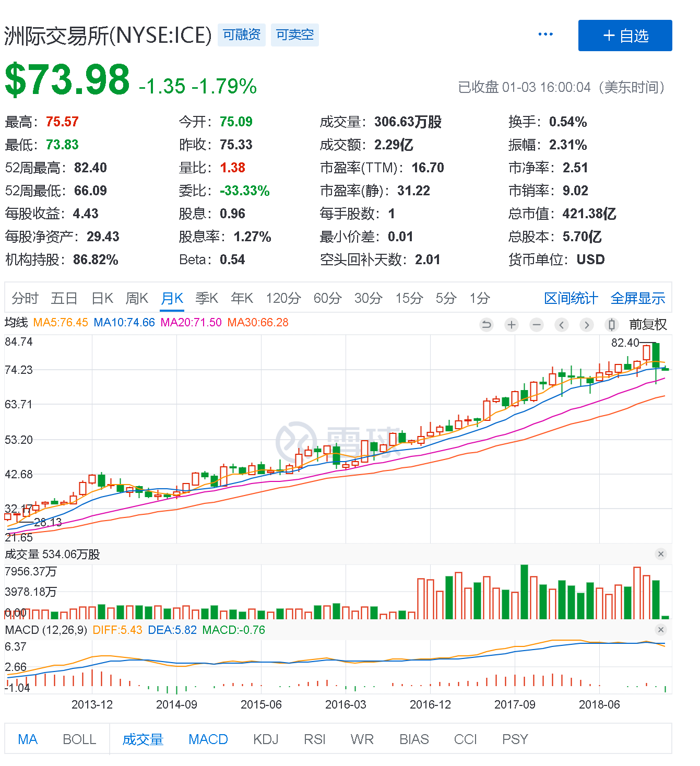Click the MA10:74.66 legend value
The image size is (700, 766).
click(x=124, y=323)
